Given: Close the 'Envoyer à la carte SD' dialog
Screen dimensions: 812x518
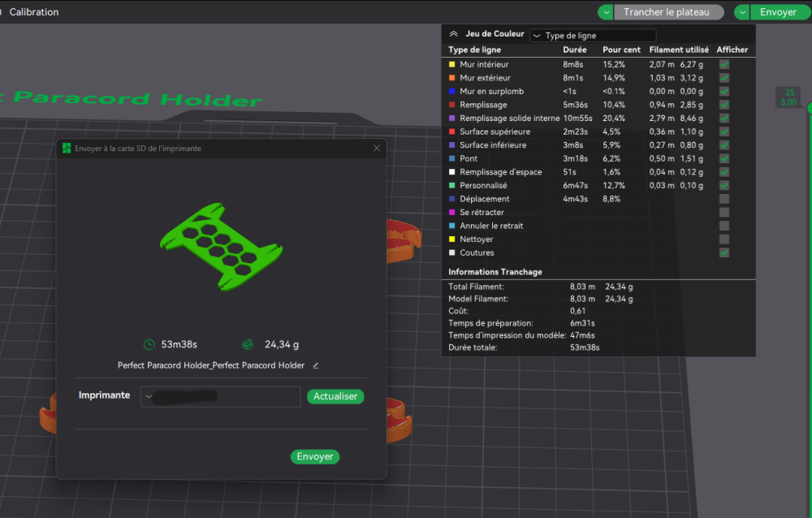Looking at the screenshot, I should (x=377, y=148).
